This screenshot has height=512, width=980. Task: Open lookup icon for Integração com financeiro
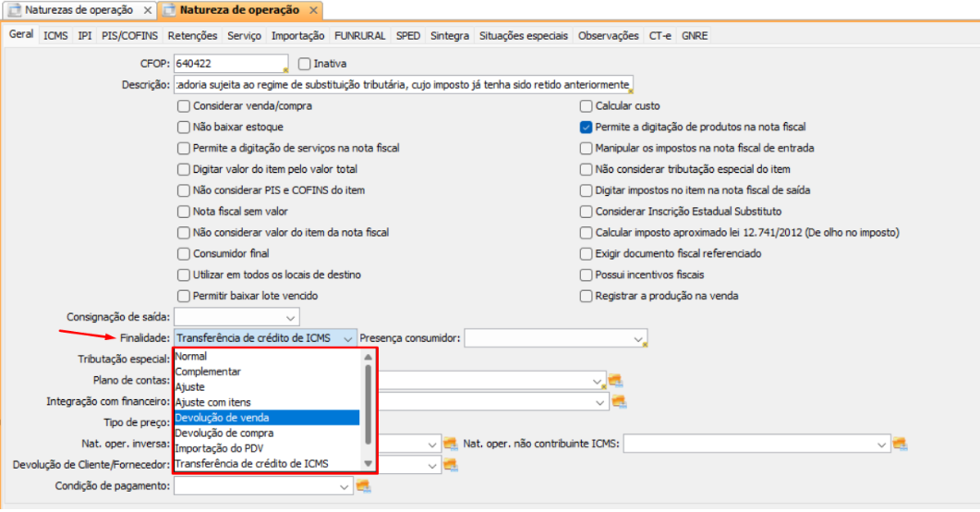click(619, 402)
